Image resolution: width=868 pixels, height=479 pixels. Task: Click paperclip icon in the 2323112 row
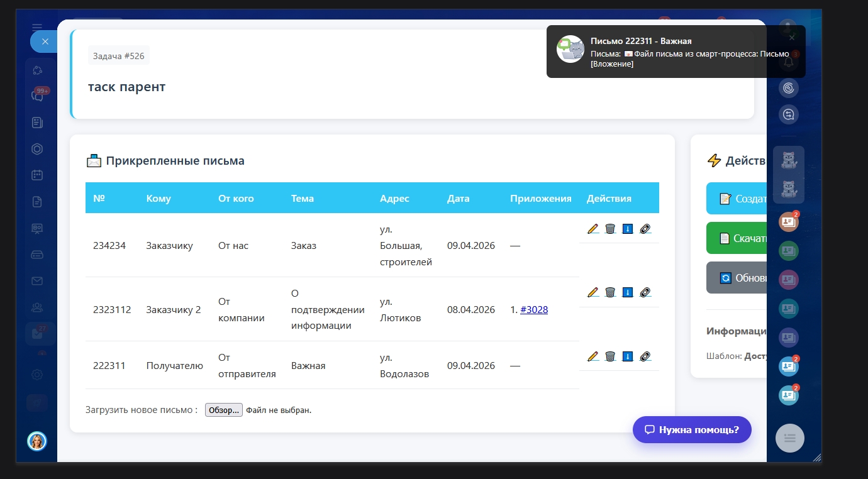[645, 292]
